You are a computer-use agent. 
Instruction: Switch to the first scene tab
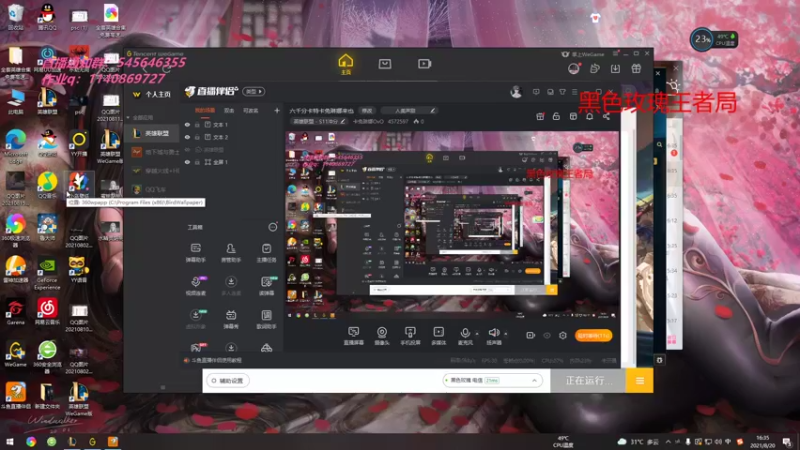pos(205,110)
